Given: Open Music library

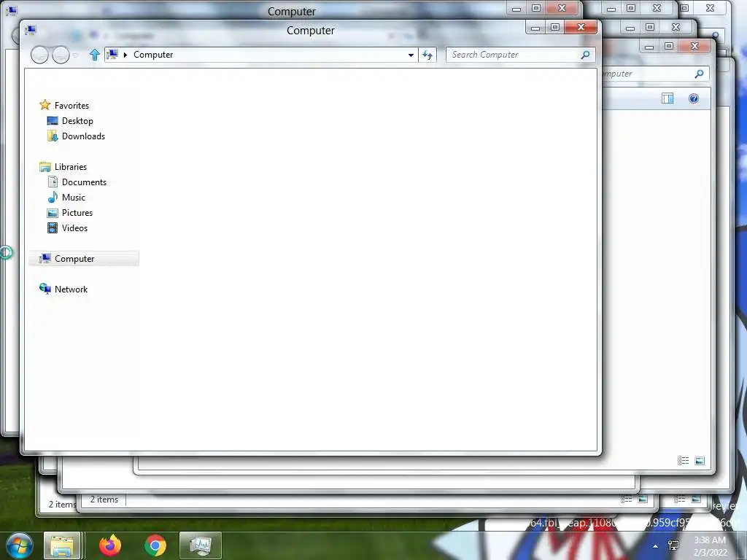Looking at the screenshot, I should (x=74, y=197).
